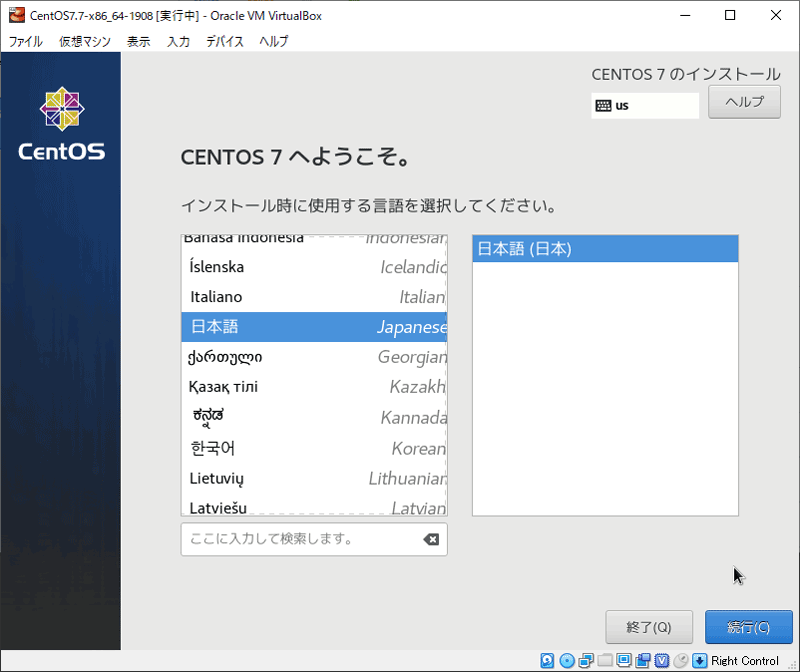Click the us keyboard layout indicator
The height and width of the screenshot is (672, 800).
coord(645,105)
